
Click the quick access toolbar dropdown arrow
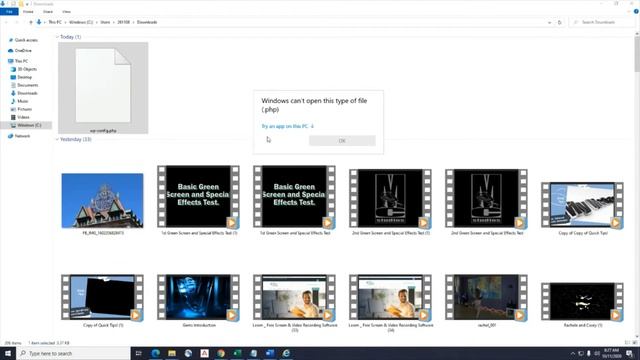[27, 4]
